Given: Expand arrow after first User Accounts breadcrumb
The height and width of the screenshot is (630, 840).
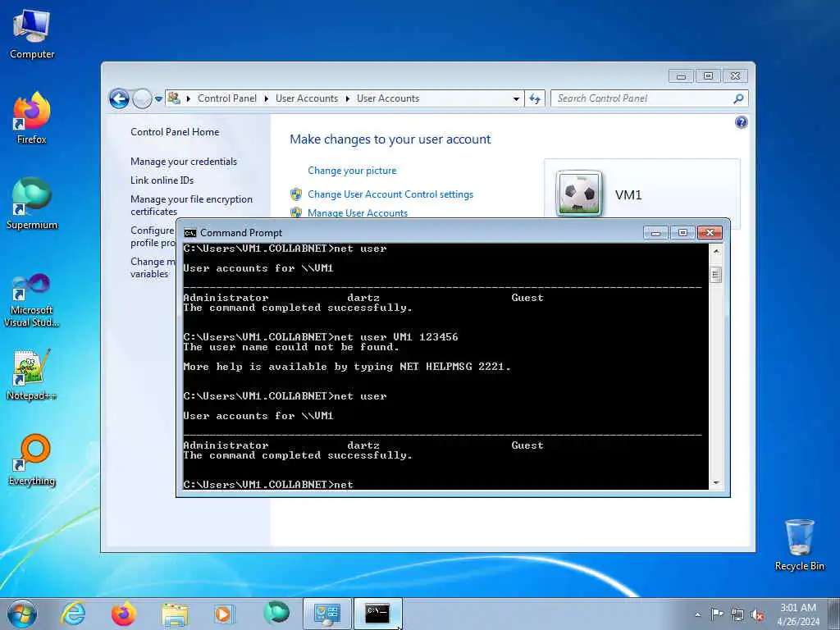Looking at the screenshot, I should [x=348, y=98].
